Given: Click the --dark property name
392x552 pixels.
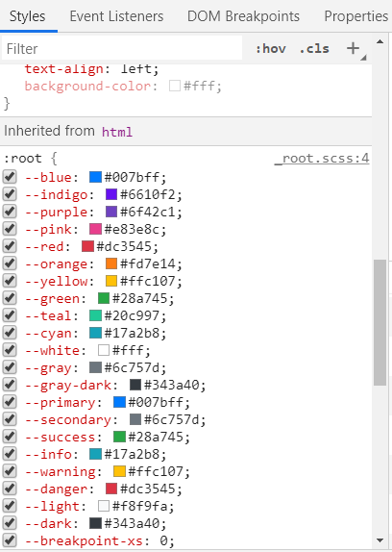Looking at the screenshot, I should coord(48,523).
